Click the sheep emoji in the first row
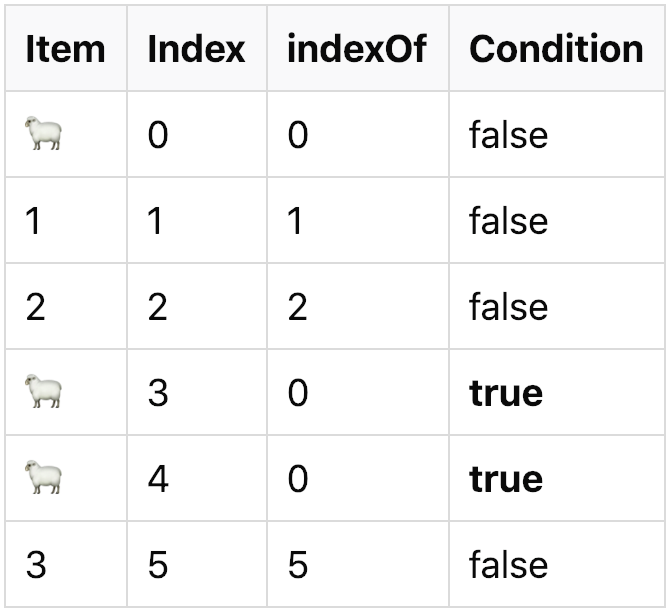Image resolution: width=672 pixels, height=615 pixels. pyautogui.click(x=44, y=135)
